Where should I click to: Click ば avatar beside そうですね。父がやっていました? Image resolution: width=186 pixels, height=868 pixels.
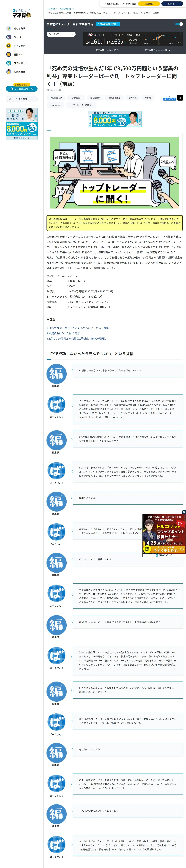pyautogui.click(x=56, y=404)
